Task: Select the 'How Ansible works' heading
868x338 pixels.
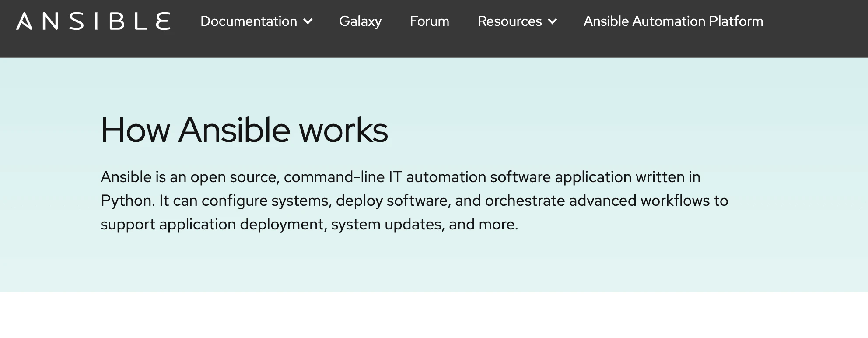Action: (244, 130)
